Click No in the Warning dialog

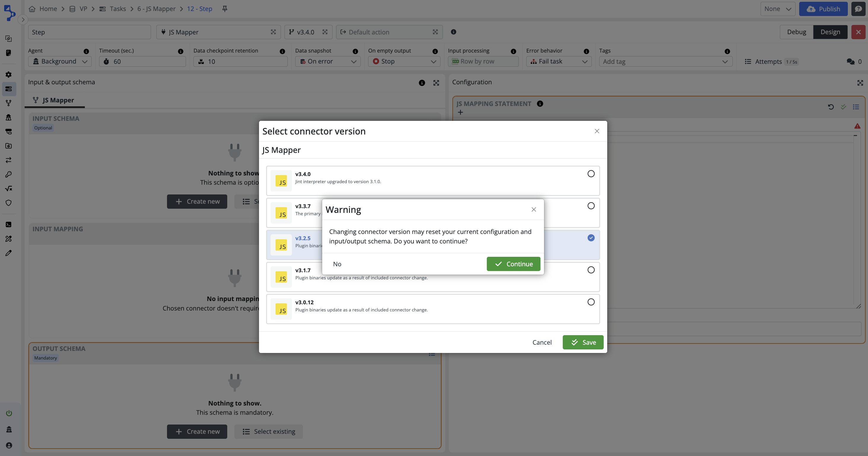click(x=337, y=264)
